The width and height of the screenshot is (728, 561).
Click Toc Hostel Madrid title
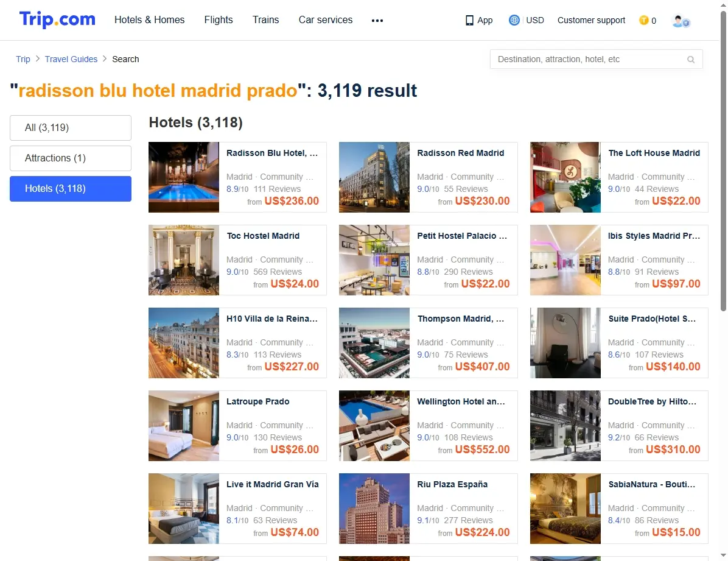(263, 236)
